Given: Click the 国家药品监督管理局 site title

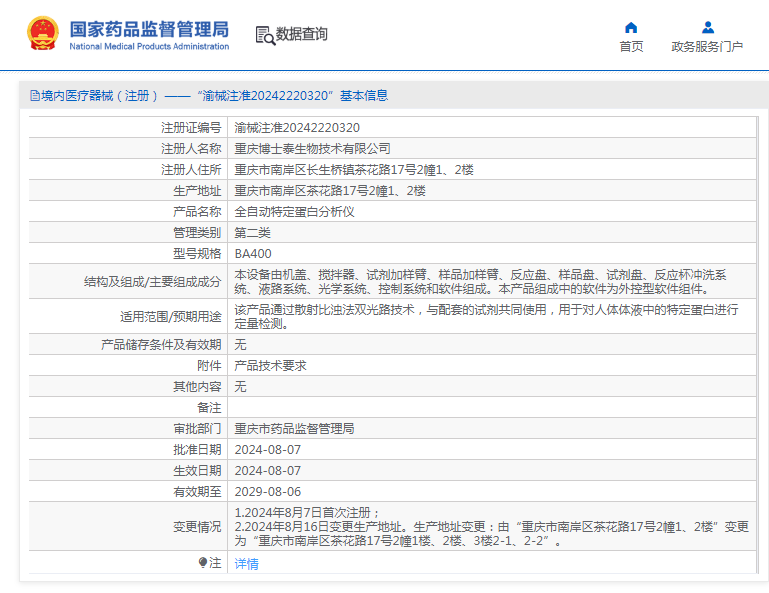Looking at the screenshot, I should 149,27.
